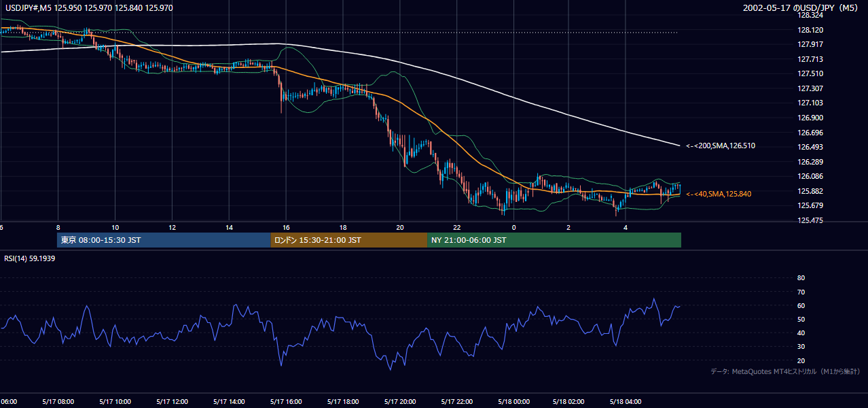Click the ロンドン 15:30-21:00 JST session bar

(349, 240)
